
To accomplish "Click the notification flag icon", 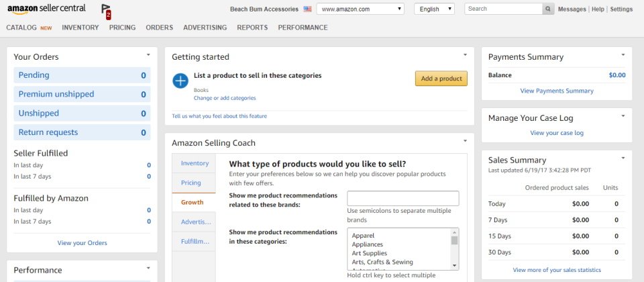I will [x=106, y=12].
